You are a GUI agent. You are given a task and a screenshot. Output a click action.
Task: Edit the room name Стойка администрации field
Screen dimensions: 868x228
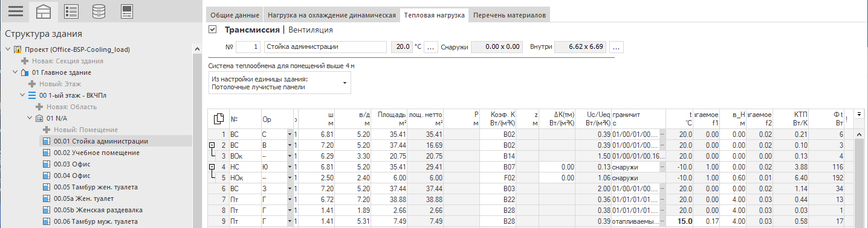(325, 46)
